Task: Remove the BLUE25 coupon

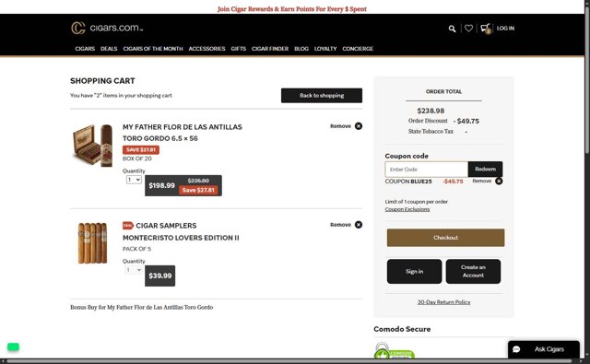Action: tap(488, 182)
